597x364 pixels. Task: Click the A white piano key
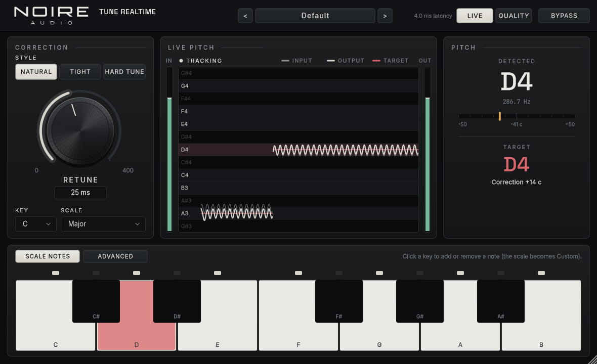(460, 337)
